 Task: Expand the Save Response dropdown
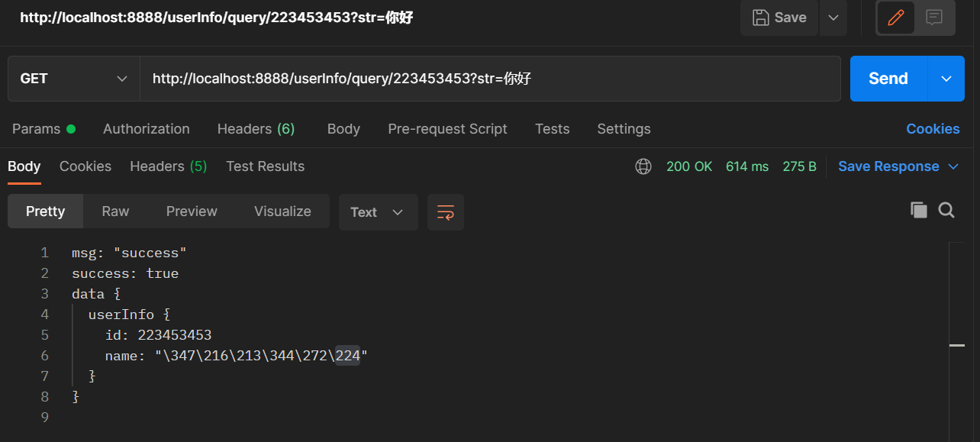tap(953, 166)
